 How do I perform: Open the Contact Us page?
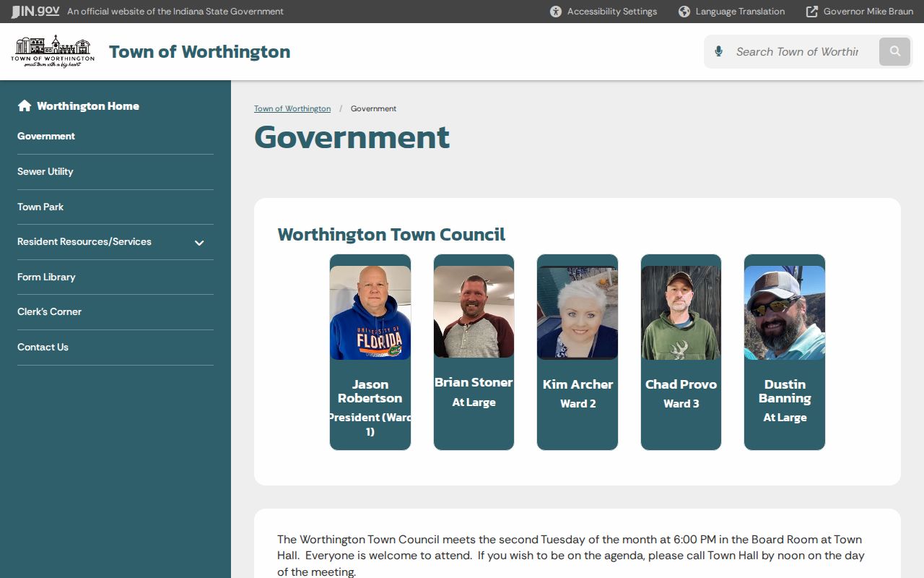tap(43, 347)
